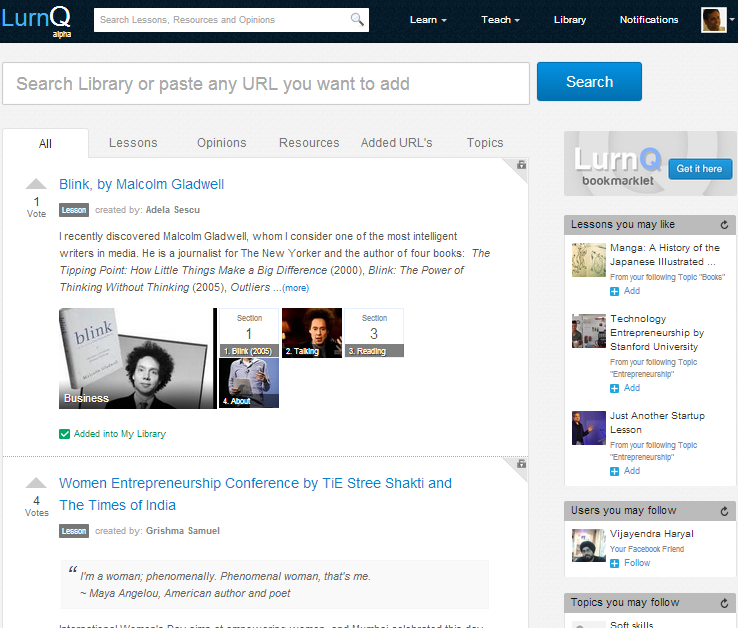Refresh Topics you may follow panel

tap(724, 603)
